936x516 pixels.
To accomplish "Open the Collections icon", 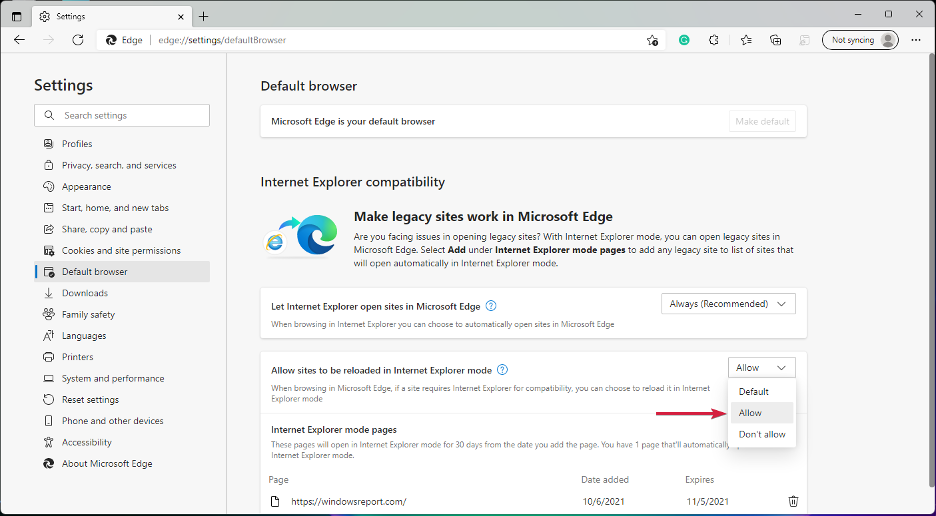I will tap(775, 40).
